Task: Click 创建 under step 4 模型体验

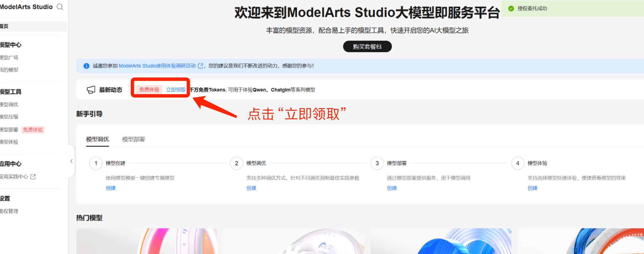Action: (x=532, y=188)
